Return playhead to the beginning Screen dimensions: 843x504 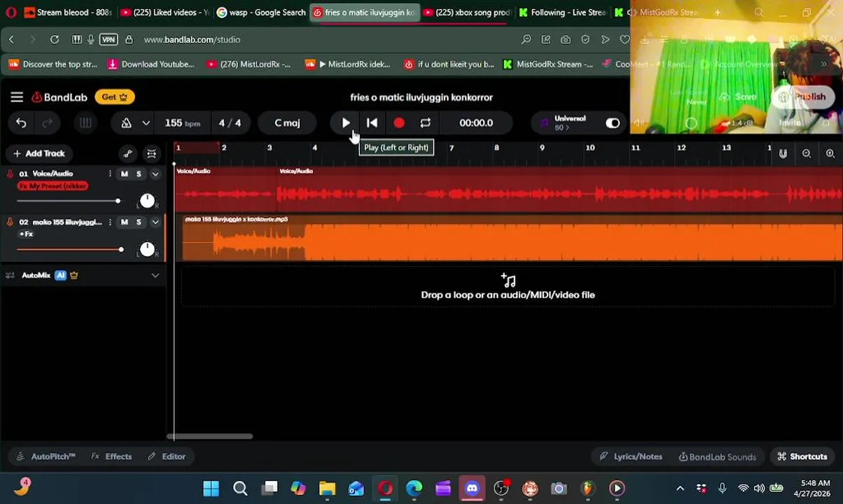click(x=372, y=123)
